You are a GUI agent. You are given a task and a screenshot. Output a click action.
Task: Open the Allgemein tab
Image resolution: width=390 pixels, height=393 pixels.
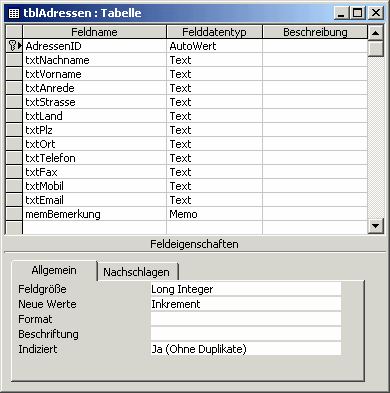coord(54,270)
